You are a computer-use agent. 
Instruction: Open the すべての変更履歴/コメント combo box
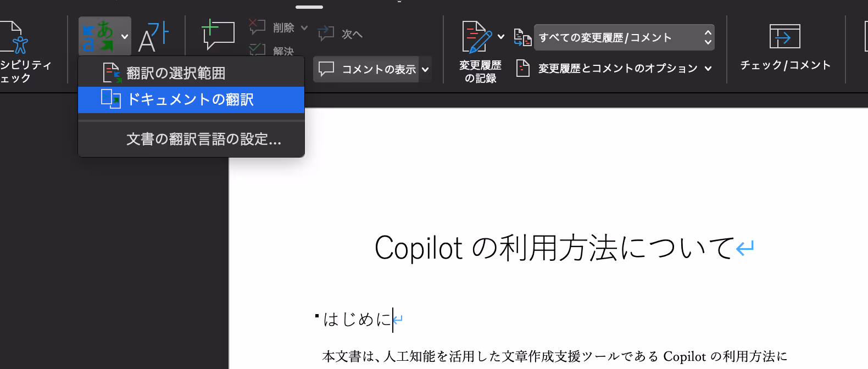coord(624,37)
